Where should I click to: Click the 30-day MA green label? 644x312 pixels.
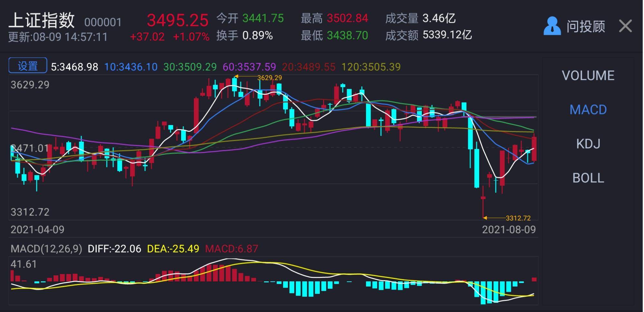coord(190,67)
